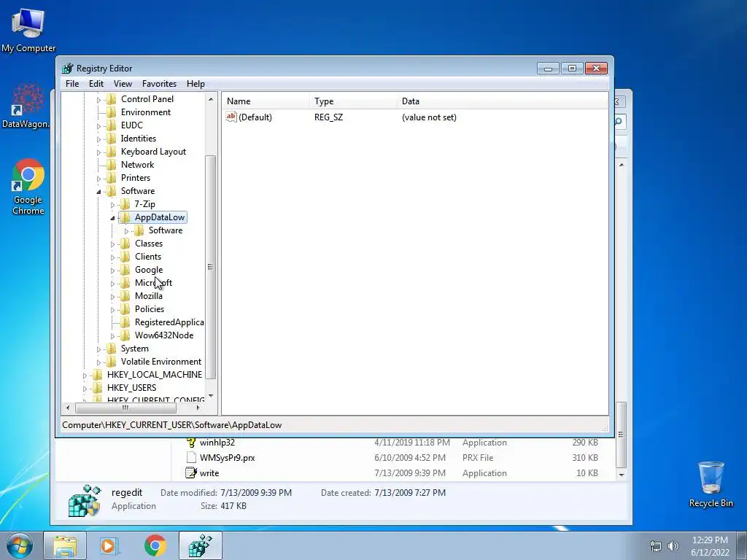Click the Registry Editor title bar icon

[x=68, y=68]
